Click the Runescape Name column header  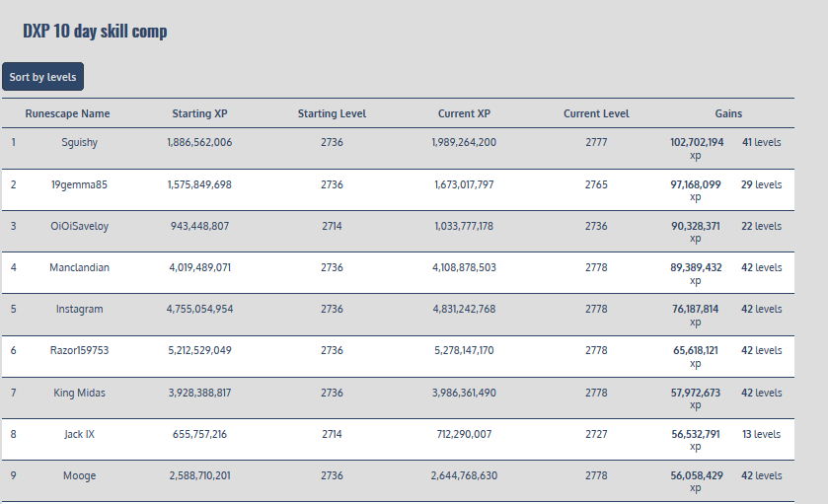pyautogui.click(x=67, y=113)
